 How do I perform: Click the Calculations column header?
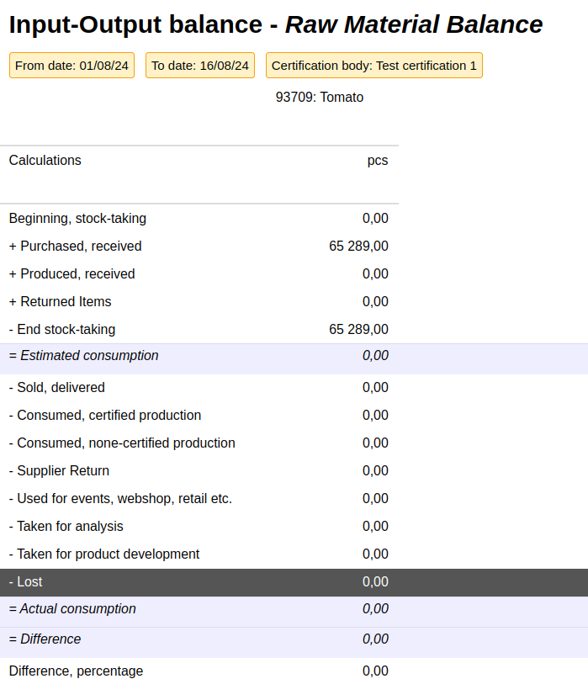(x=45, y=161)
